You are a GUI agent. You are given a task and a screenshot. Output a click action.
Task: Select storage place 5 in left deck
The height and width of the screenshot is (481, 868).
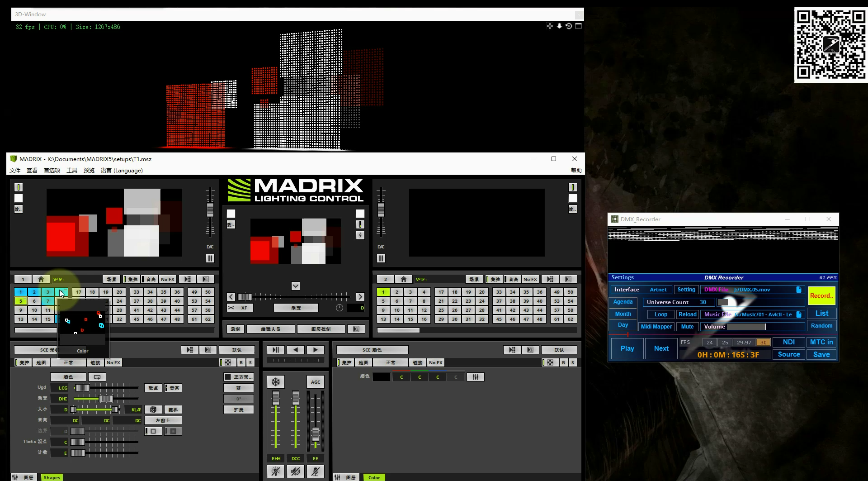pos(21,301)
